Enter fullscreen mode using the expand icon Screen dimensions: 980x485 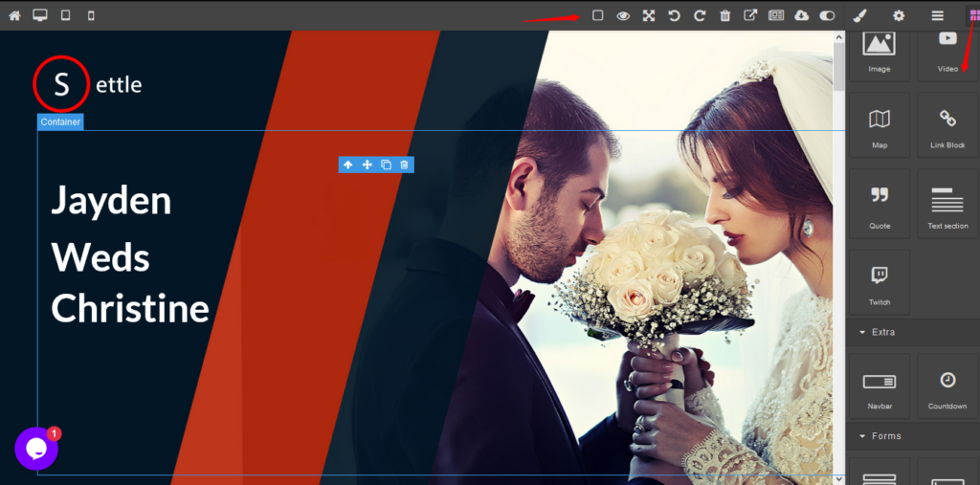(x=649, y=15)
